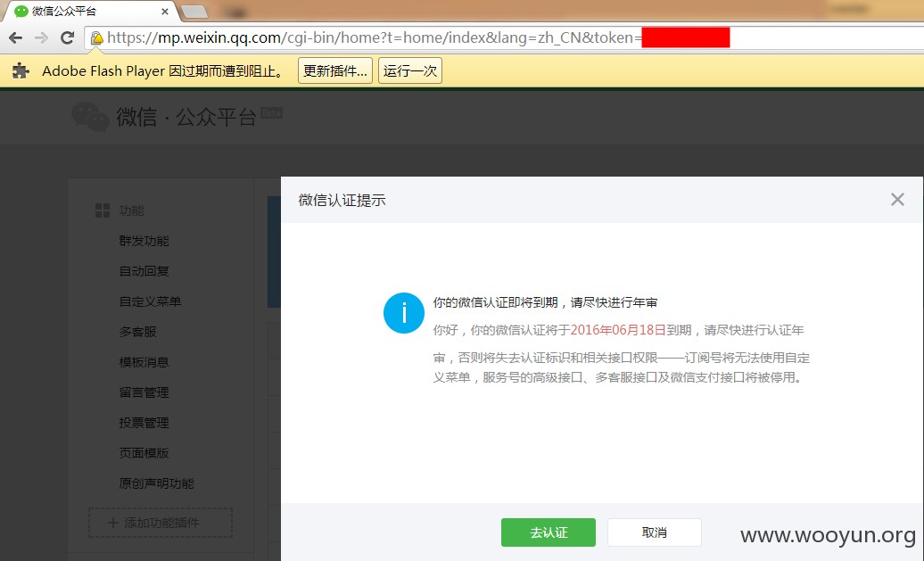Screen dimensions: 924x561
Task: Reload the page with refresh icon
Action: (x=67, y=38)
